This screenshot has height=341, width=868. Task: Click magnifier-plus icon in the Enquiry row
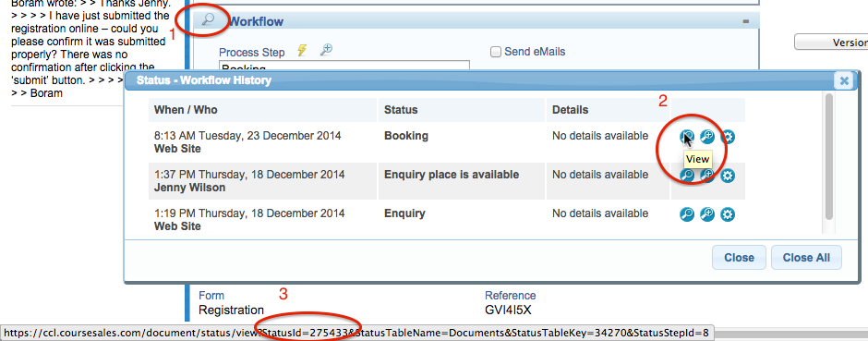click(707, 214)
